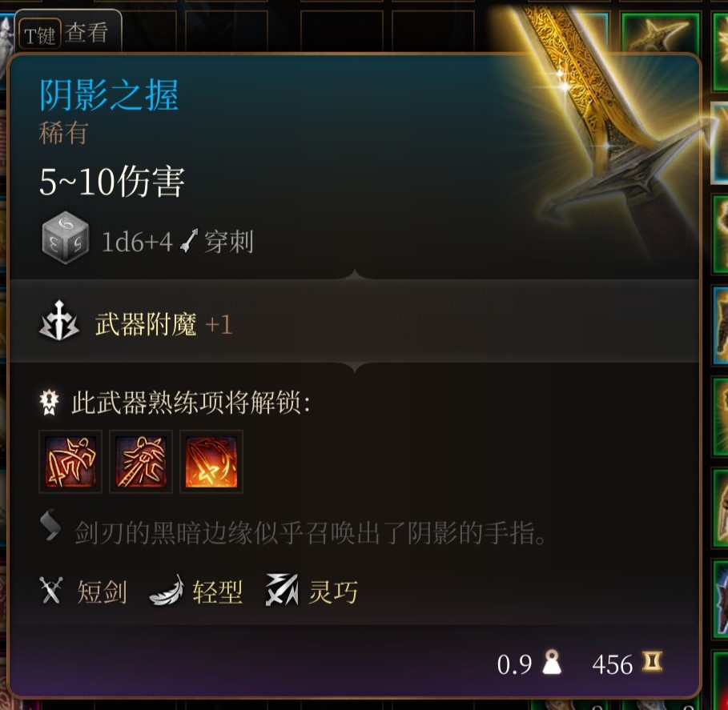
Task: Click the piercing arrow icon beside 穿刺
Action: coord(190,240)
